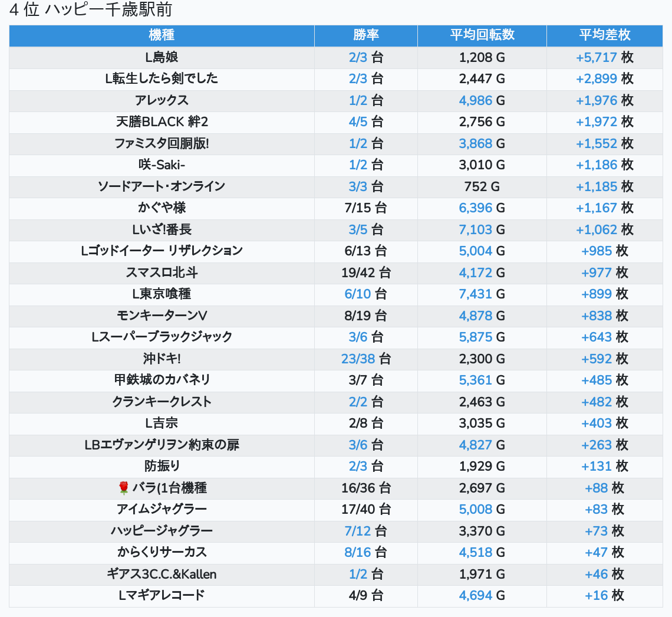Click 16/36 台 win rate cell

[366, 488]
